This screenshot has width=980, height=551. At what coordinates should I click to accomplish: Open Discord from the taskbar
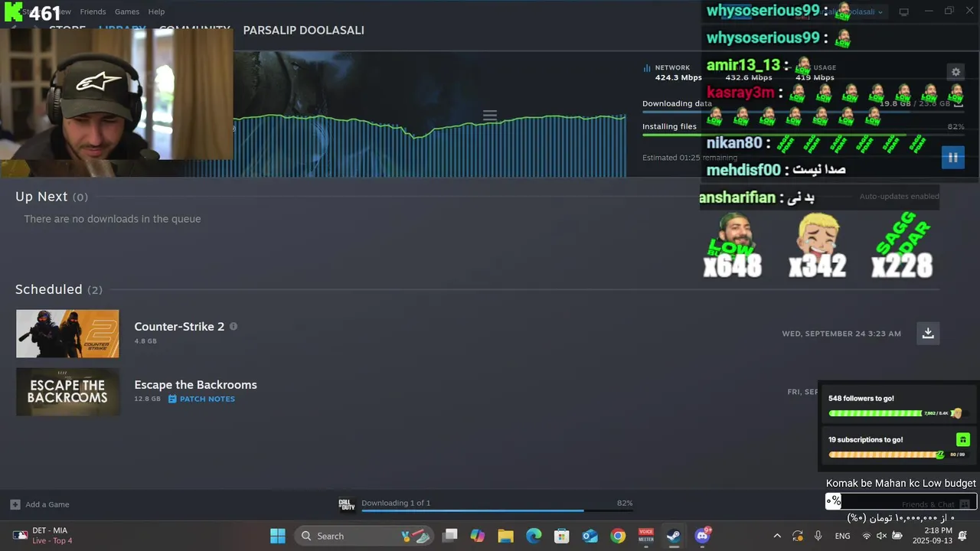[702, 536]
